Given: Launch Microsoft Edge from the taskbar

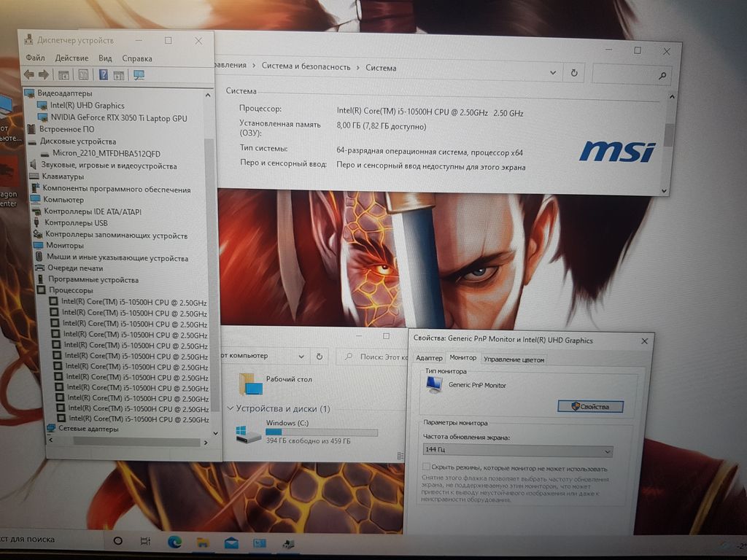Looking at the screenshot, I should [x=175, y=542].
